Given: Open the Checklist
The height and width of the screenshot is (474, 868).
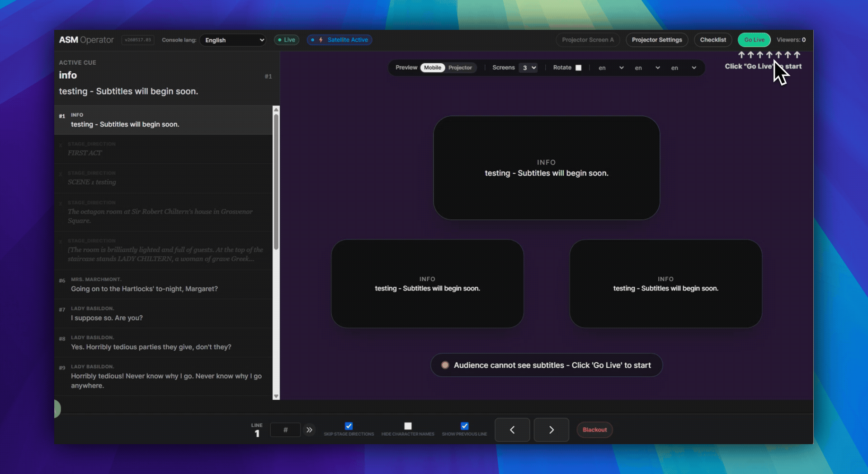Looking at the screenshot, I should pos(713,40).
